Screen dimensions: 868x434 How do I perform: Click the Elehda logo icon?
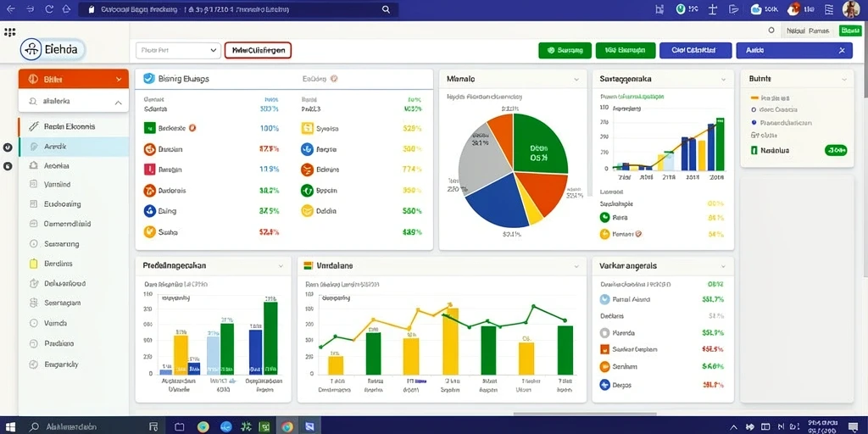[x=31, y=50]
